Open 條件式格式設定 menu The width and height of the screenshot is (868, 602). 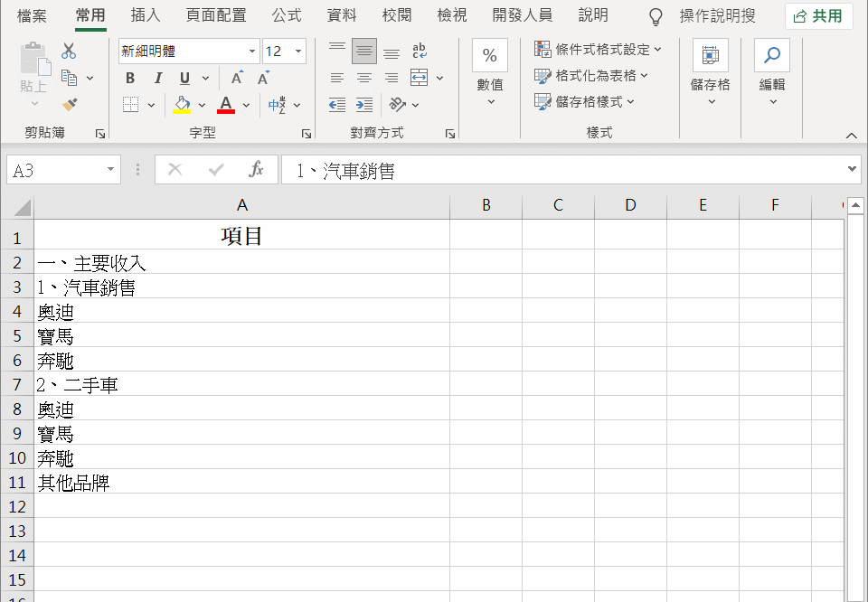click(598, 49)
